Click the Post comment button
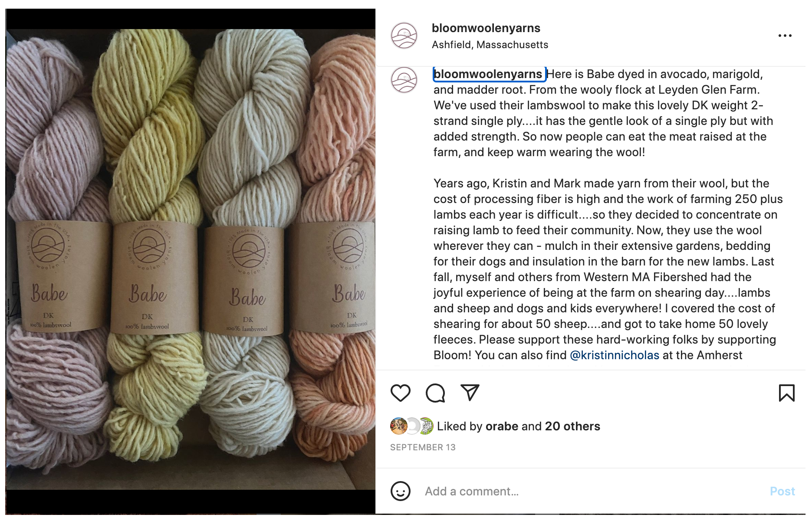The width and height of the screenshot is (812, 521). [x=782, y=491]
